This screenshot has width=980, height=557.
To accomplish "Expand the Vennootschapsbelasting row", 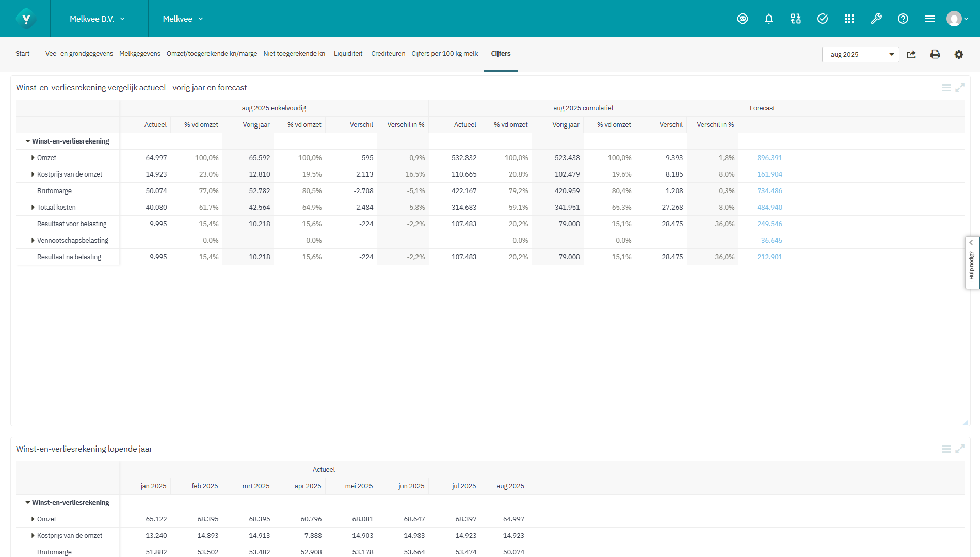I will [x=33, y=241].
